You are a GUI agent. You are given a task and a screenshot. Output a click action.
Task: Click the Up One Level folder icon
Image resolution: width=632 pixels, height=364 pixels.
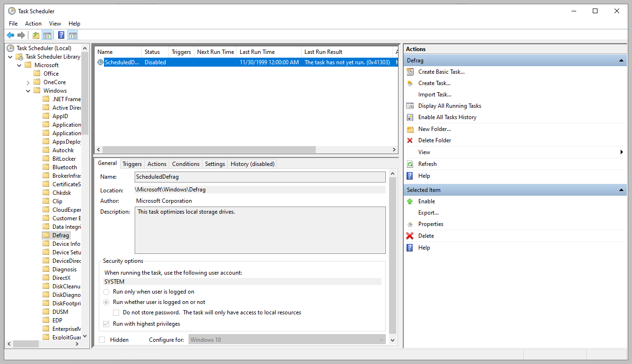click(x=36, y=35)
